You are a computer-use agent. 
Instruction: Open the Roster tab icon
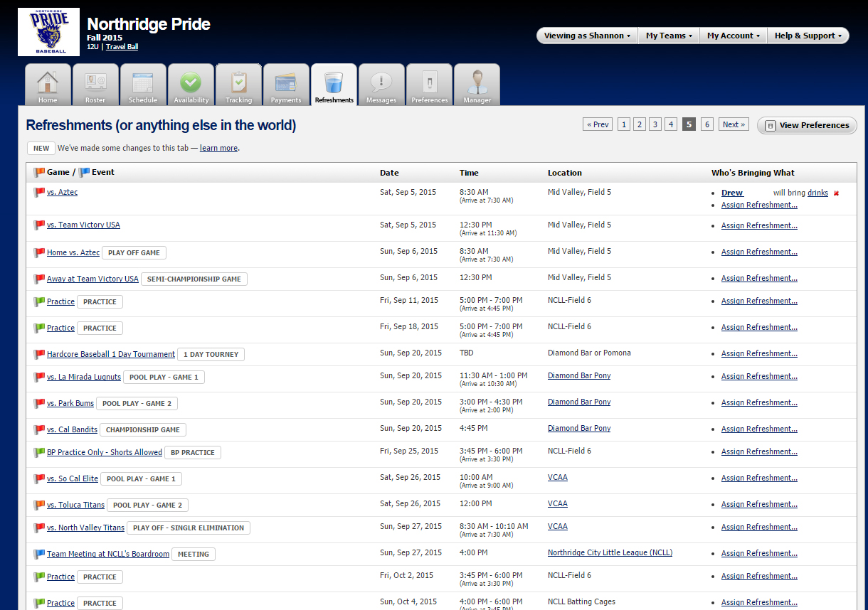point(95,85)
